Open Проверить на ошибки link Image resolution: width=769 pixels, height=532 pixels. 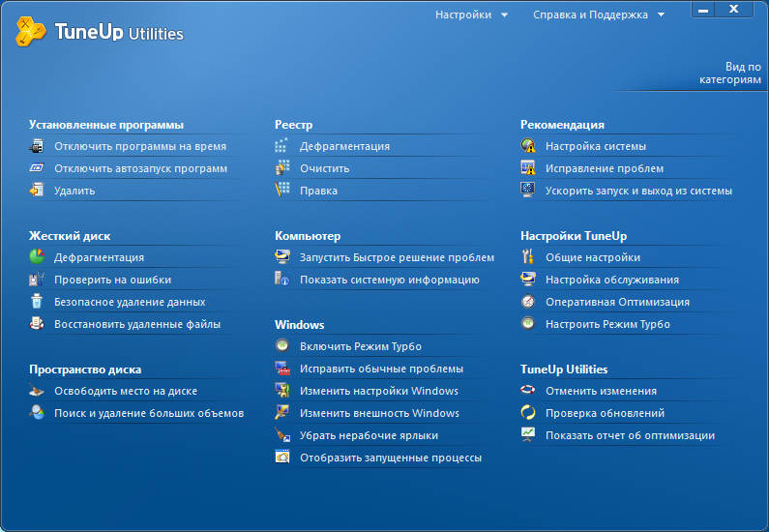[113, 280]
